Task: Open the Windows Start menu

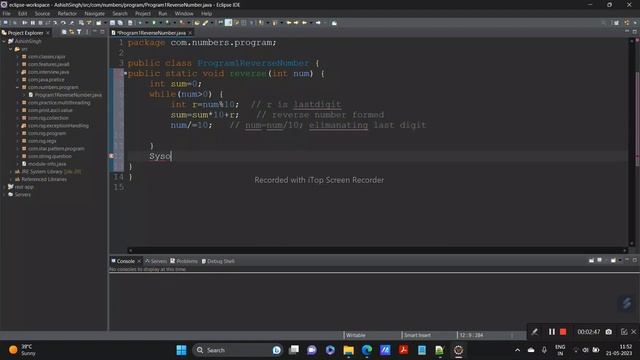Action: click(181, 350)
